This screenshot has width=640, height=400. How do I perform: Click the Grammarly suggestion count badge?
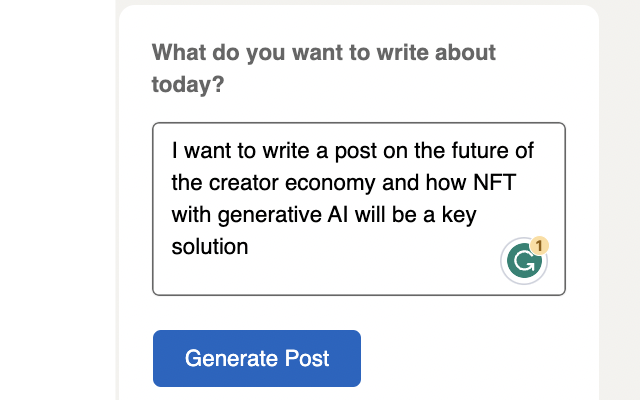(x=540, y=245)
